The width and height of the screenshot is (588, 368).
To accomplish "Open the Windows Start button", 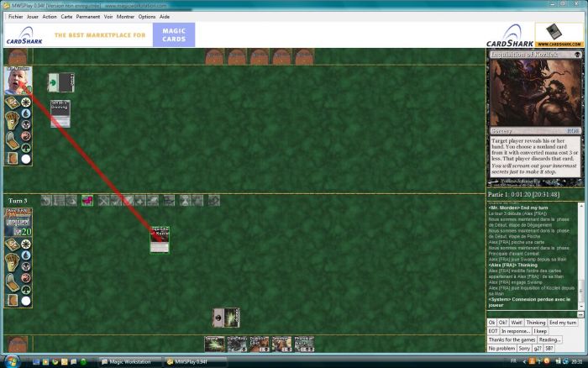I will coord(11,361).
